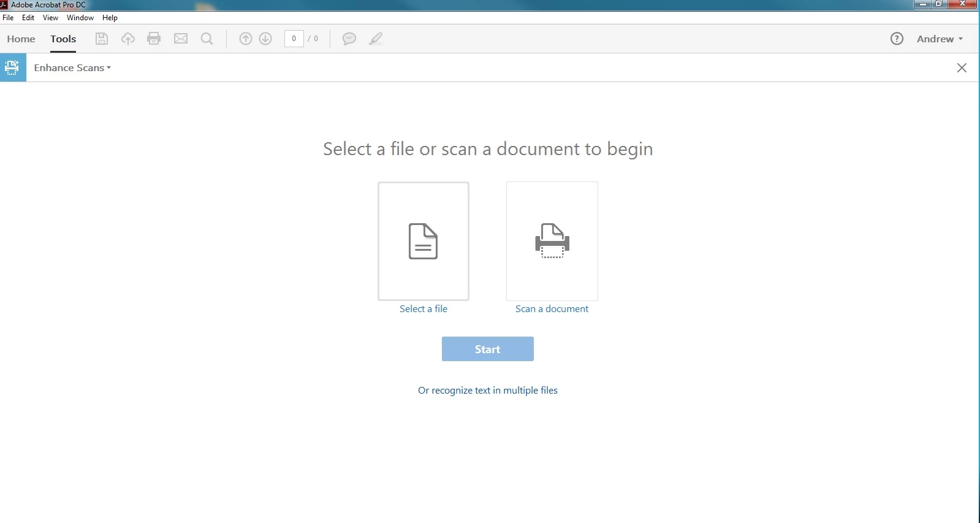The height and width of the screenshot is (523, 980).
Task: Choose the Select a file document tile
Action: (x=424, y=241)
